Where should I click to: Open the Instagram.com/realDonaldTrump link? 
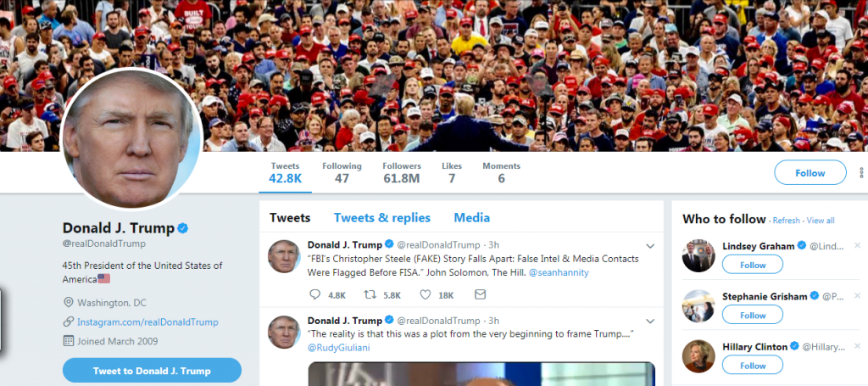click(x=147, y=322)
